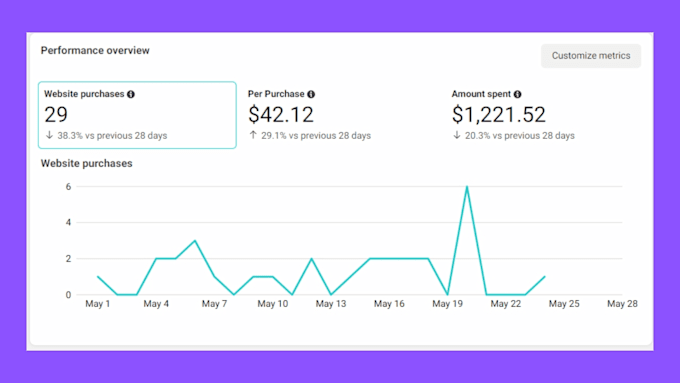This screenshot has width=680, height=383.
Task: Click the Website purchases chart title
Action: (86, 164)
